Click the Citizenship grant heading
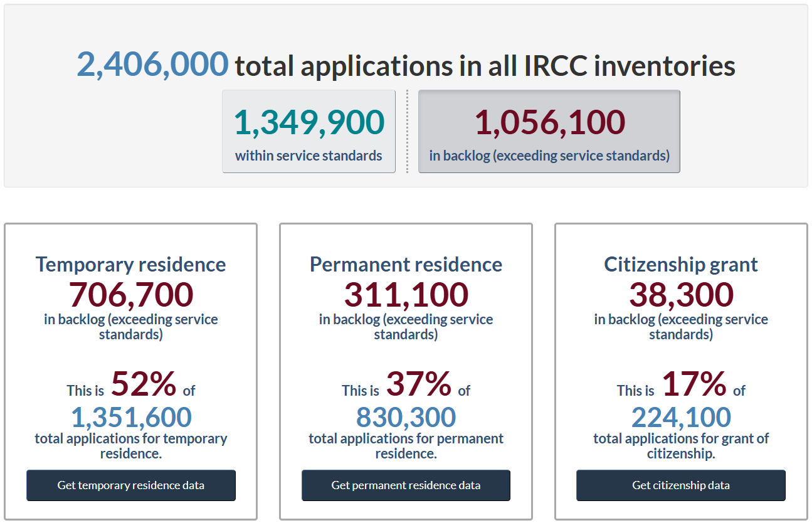Screen dimensions: 812x523 (x=681, y=264)
